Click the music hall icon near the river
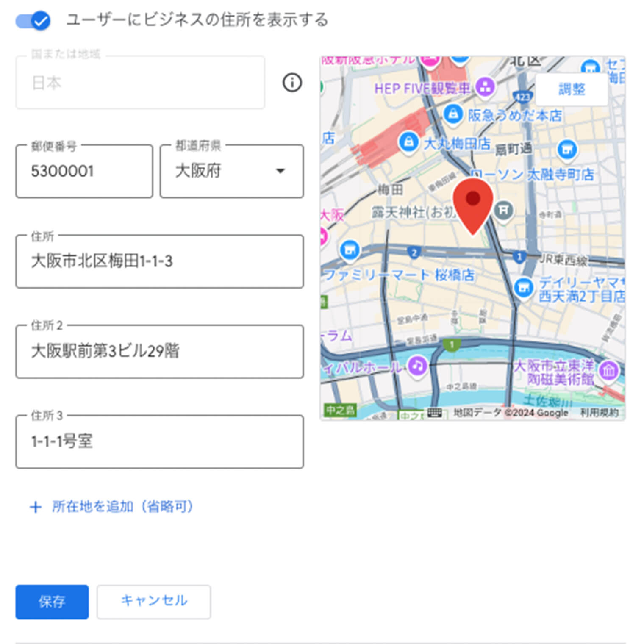644x644 pixels. click(x=417, y=365)
